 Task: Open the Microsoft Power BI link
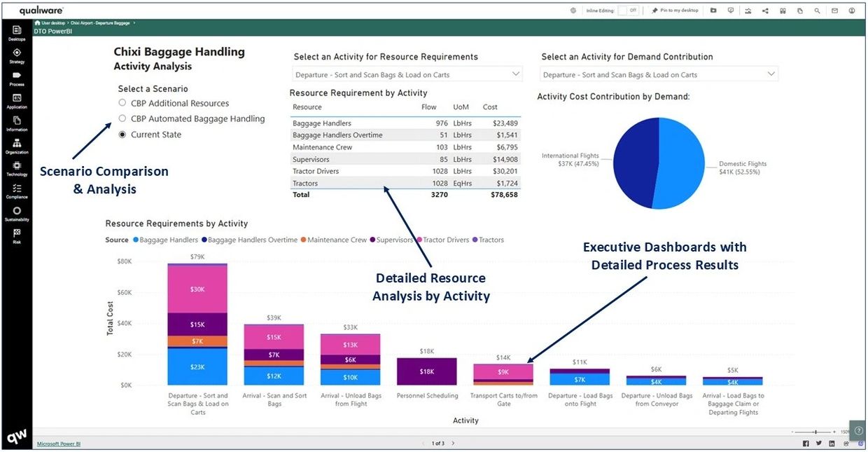[x=59, y=444]
